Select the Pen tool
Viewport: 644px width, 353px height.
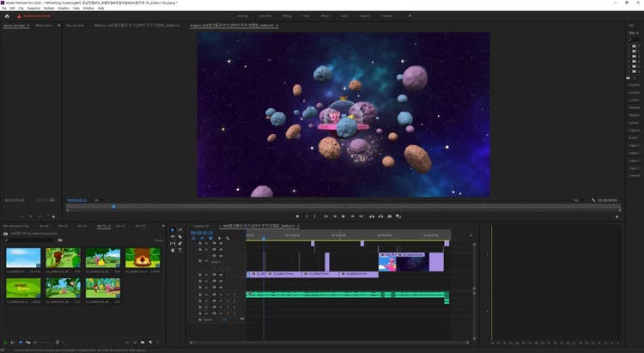click(x=180, y=244)
